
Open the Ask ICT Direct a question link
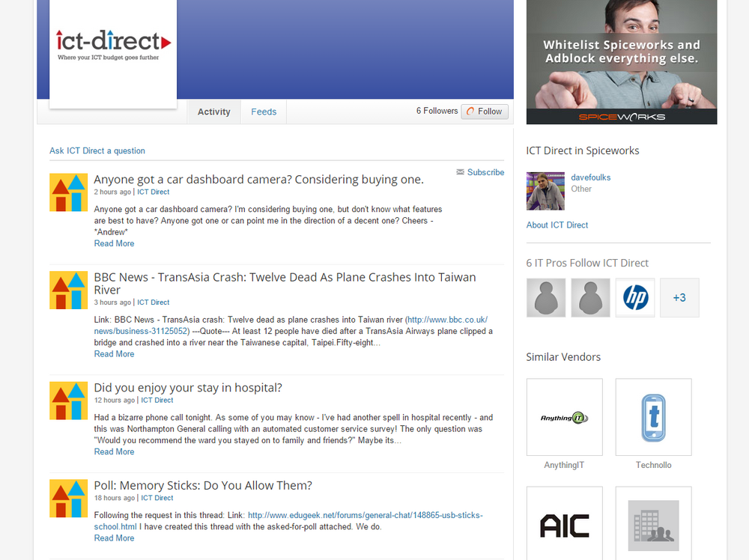(x=97, y=151)
